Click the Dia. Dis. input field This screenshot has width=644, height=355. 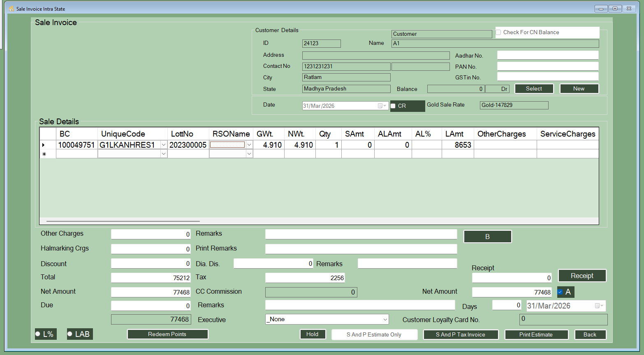coord(273,263)
